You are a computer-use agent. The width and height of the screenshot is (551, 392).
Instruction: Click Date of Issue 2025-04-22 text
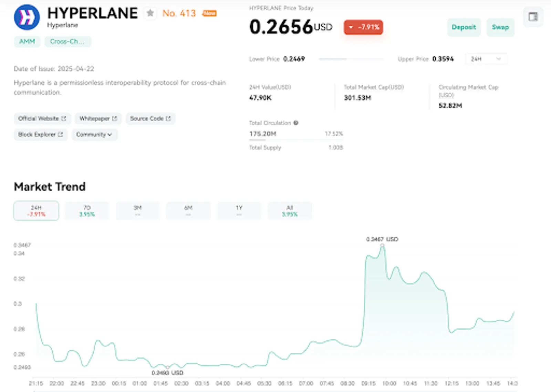pos(54,69)
